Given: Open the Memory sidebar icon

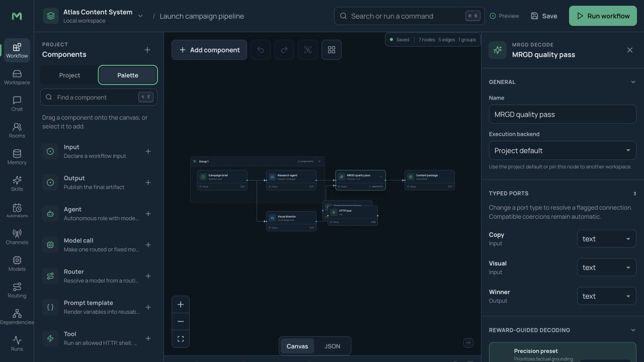Looking at the screenshot, I should [17, 157].
